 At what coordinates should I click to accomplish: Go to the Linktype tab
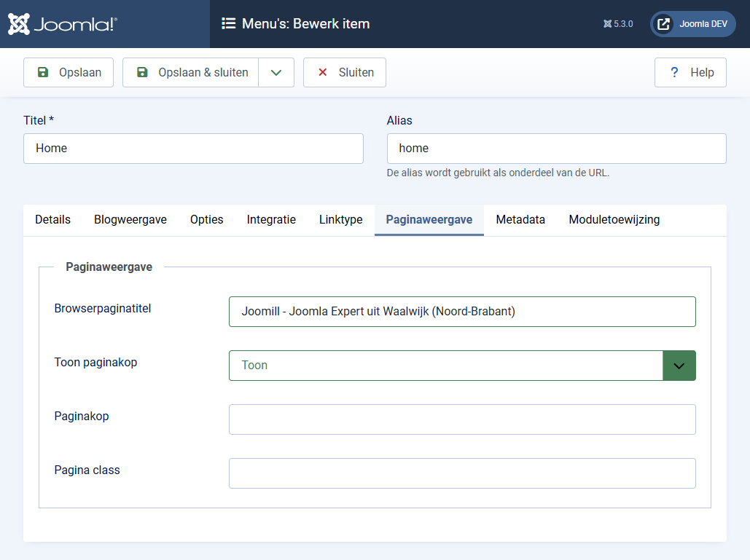340,220
